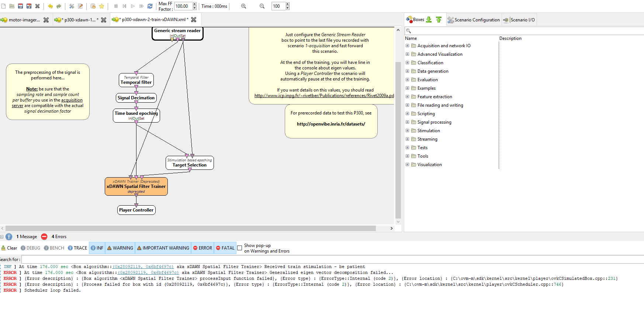Open the Rivet2009a publication link

pos(324,96)
